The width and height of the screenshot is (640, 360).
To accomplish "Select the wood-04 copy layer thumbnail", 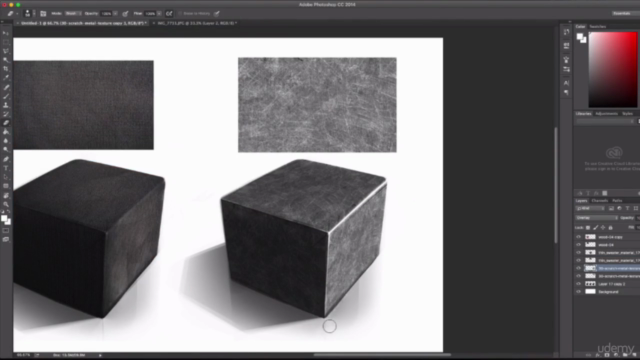I will pos(590,237).
